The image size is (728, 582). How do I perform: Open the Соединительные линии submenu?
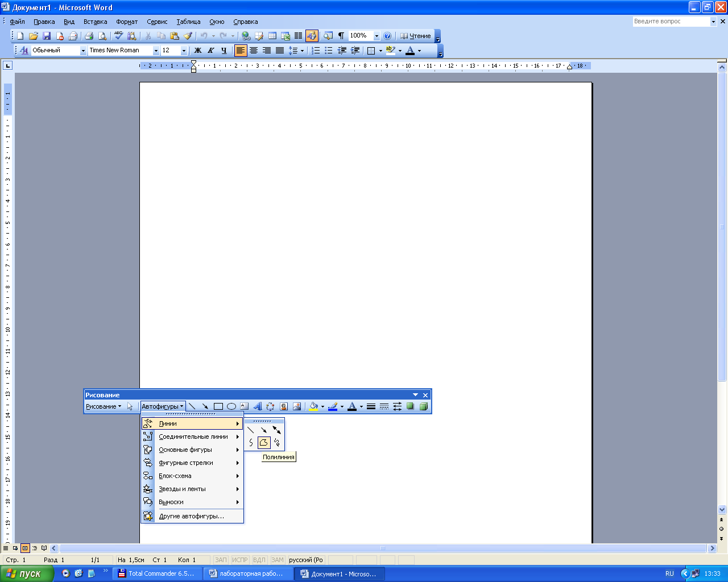(x=192, y=436)
